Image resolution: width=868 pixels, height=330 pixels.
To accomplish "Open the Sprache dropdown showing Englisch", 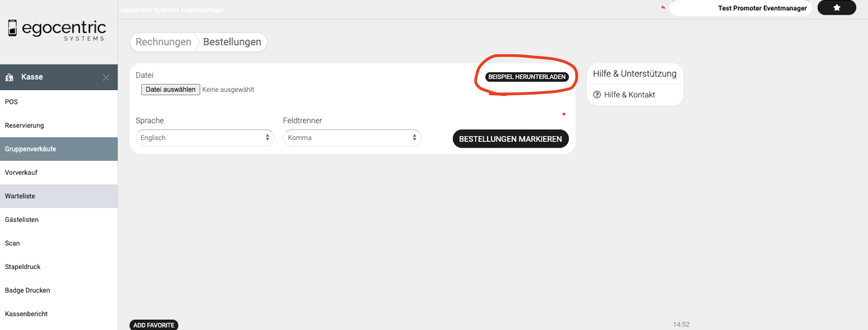I will (x=205, y=138).
